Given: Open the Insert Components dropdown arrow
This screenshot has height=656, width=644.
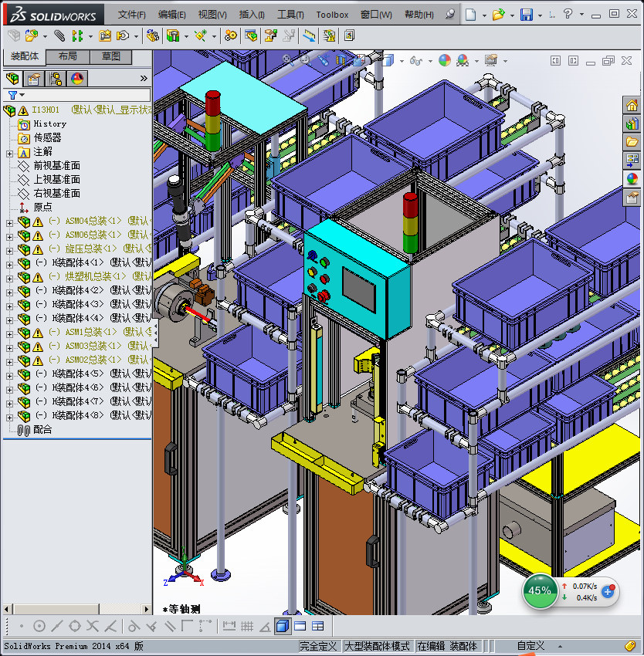Looking at the screenshot, I should coord(46,37).
